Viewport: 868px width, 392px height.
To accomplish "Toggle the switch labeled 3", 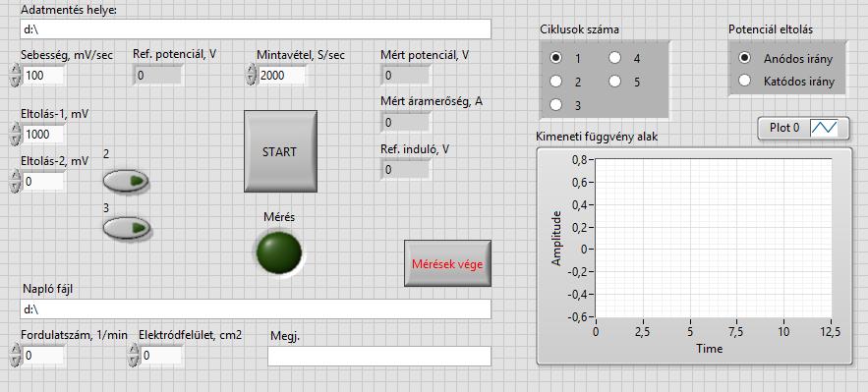I will [126, 228].
